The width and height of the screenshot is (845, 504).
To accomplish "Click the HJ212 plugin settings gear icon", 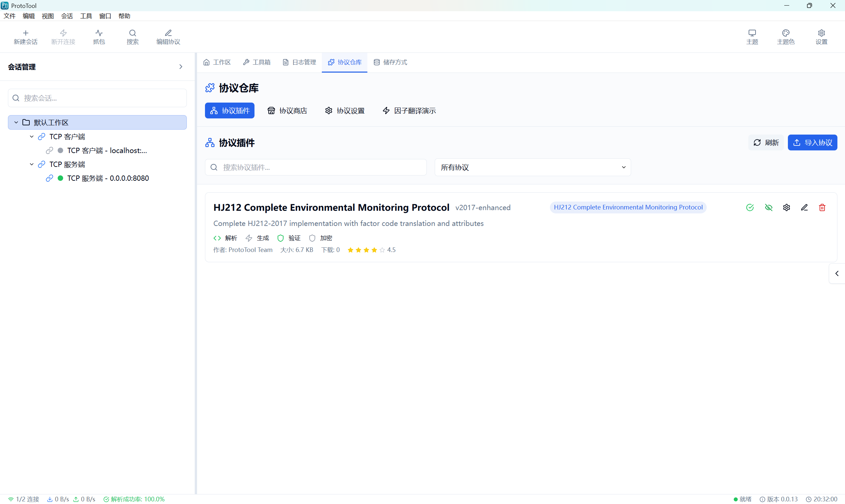I will point(786,207).
